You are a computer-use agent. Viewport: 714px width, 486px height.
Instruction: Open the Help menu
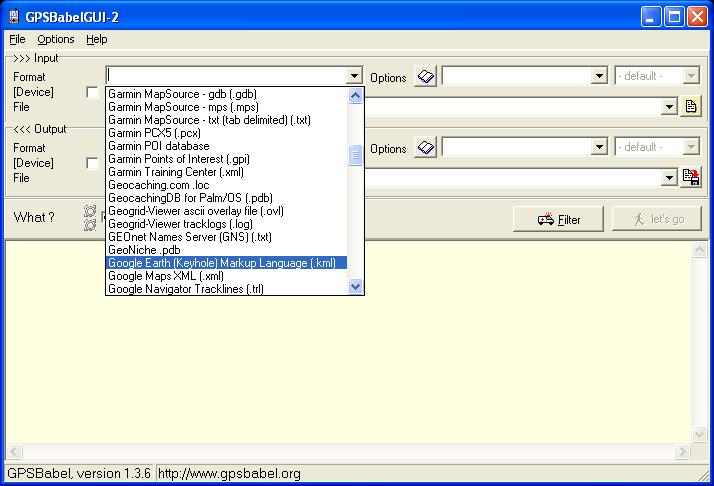tap(97, 39)
